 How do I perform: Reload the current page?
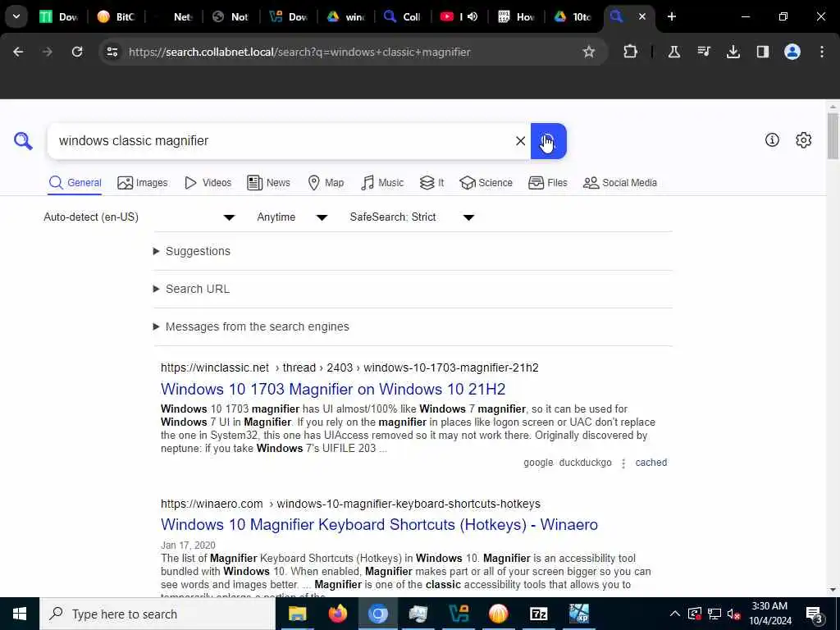[x=77, y=52]
